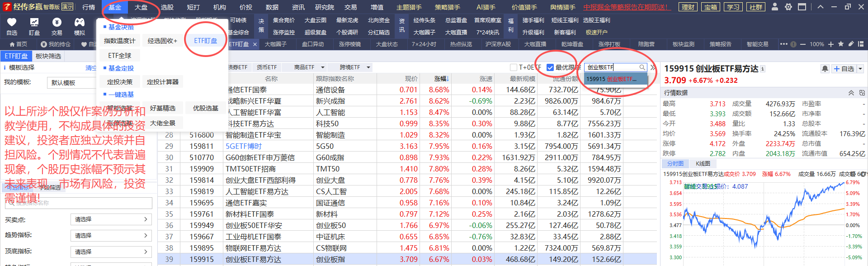The width and height of the screenshot is (868, 266).
Task: Switch to the 分时图 tab
Action: click(x=675, y=164)
